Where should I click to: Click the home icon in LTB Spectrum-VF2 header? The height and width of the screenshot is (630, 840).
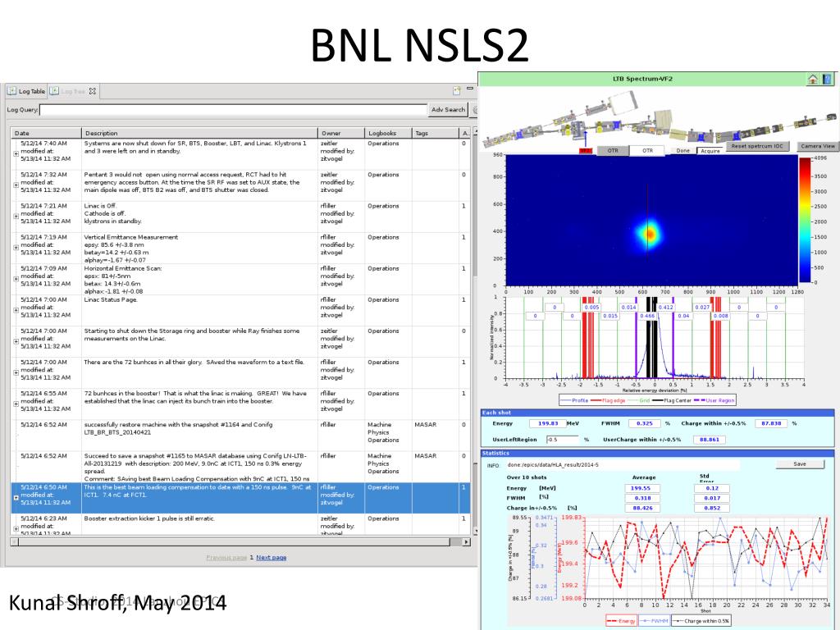pos(813,80)
